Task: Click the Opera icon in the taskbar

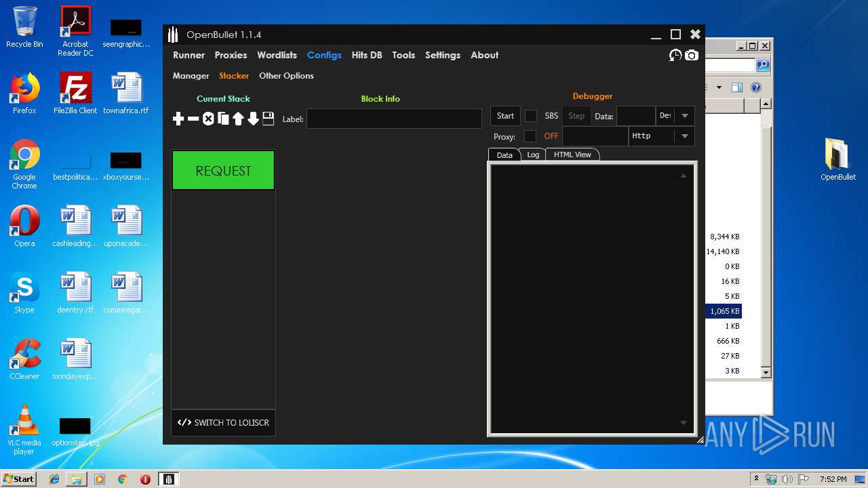Action: click(x=145, y=479)
